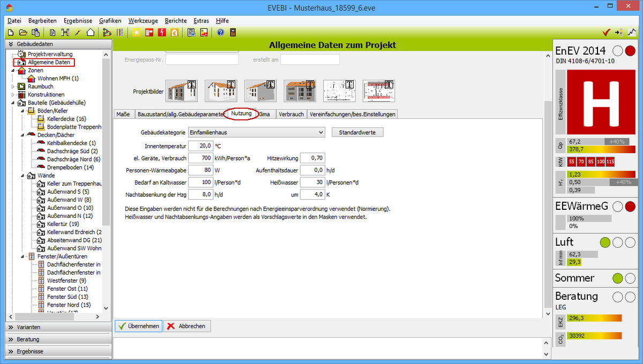Switch to the Verbrauch tab
This screenshot has width=643, height=364.
(291, 114)
